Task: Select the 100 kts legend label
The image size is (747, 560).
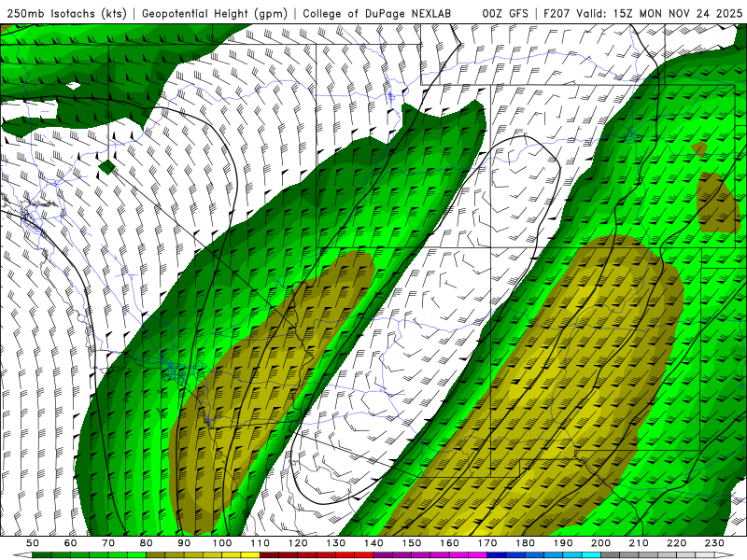Action: tap(222, 543)
